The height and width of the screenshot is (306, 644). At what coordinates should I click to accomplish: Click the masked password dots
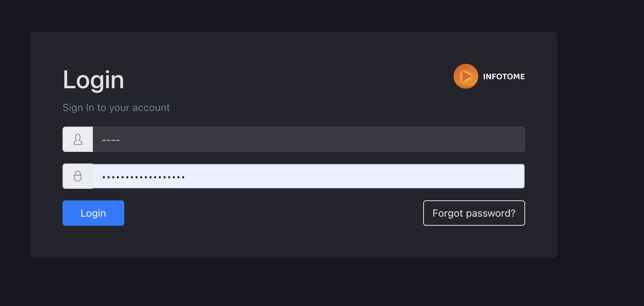click(143, 177)
